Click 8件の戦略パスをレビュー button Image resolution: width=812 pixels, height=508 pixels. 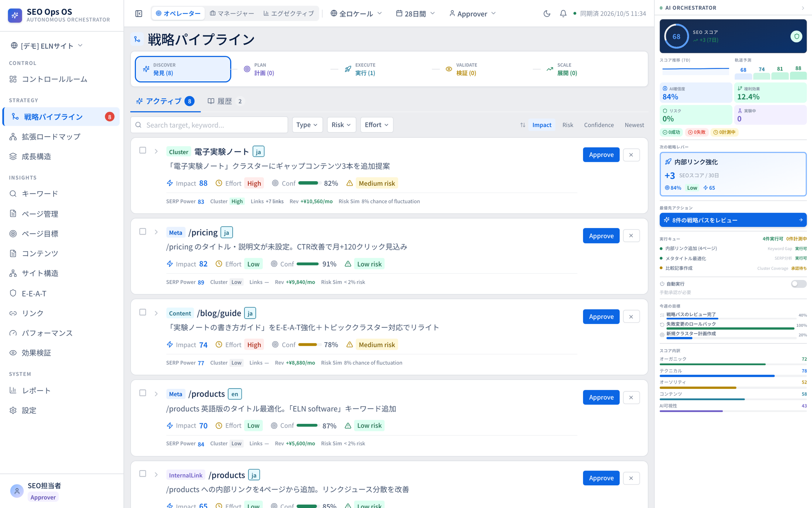pos(733,220)
